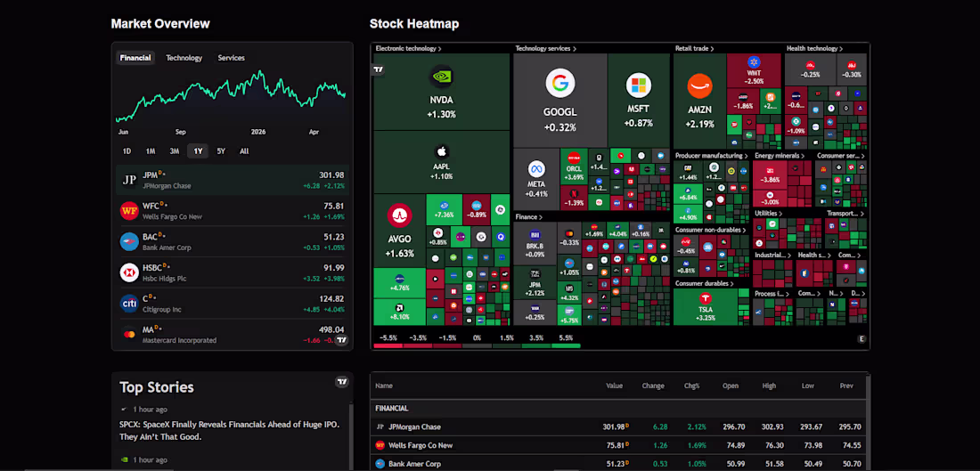Open Wells Fargo Co New table row
This screenshot has height=471, width=980.
619,445
